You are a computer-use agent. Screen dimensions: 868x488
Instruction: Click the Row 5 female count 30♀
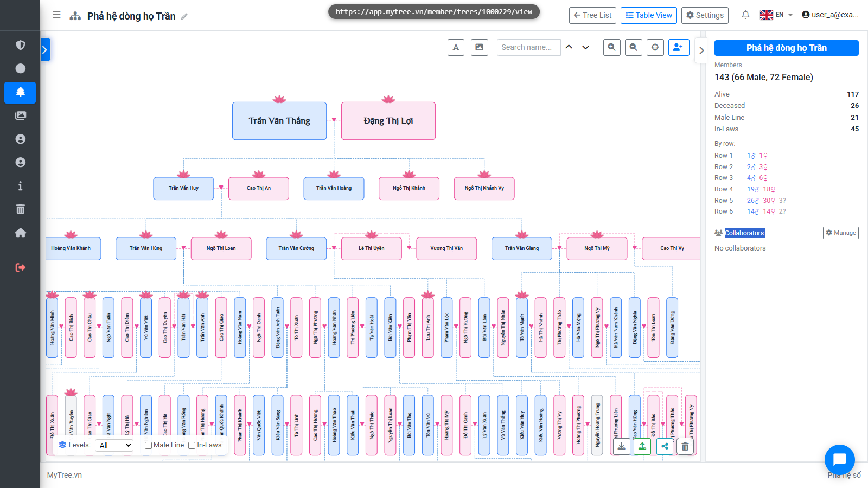click(x=769, y=201)
